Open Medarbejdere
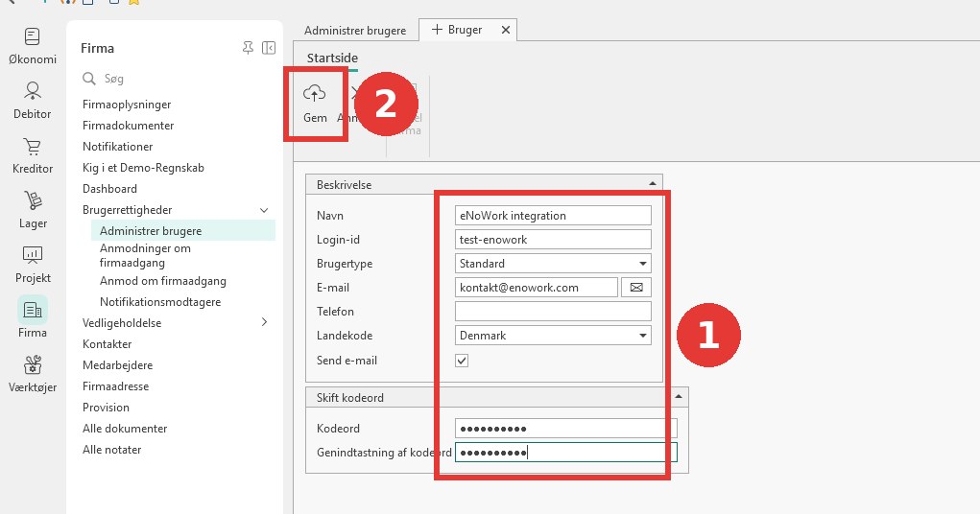Image resolution: width=980 pixels, height=514 pixels. click(117, 365)
